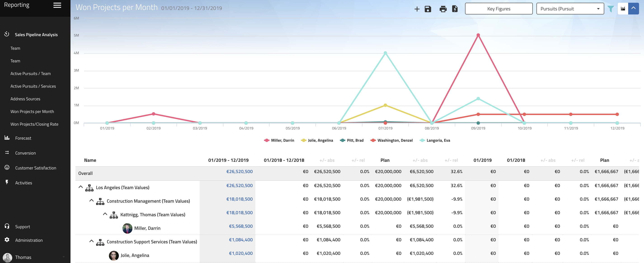
Task: Print the Won Projects report
Action: tap(443, 9)
